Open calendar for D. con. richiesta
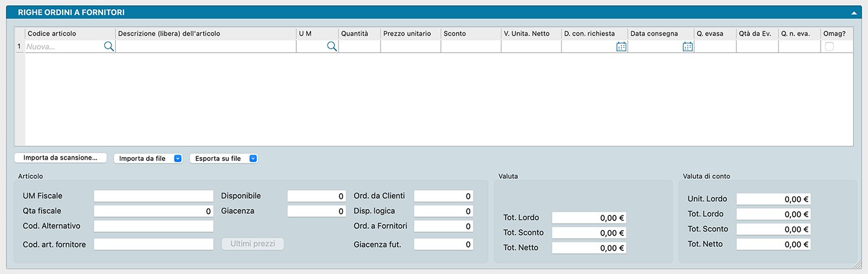The image size is (868, 274). click(x=621, y=46)
